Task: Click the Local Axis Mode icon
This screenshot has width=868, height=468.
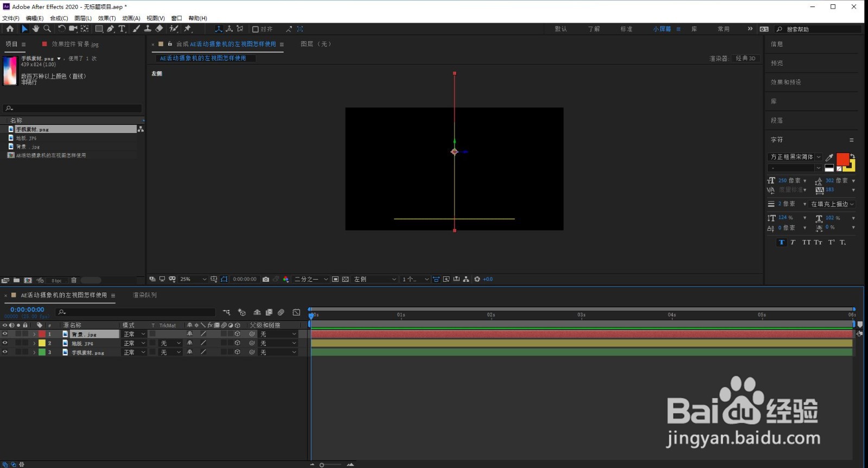Action: click(218, 29)
